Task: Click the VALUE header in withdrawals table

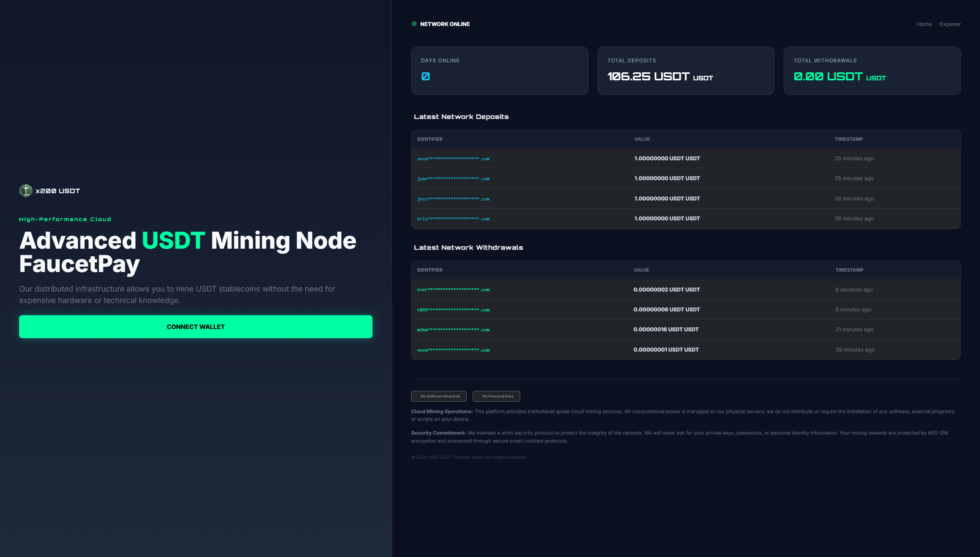Action: point(641,270)
